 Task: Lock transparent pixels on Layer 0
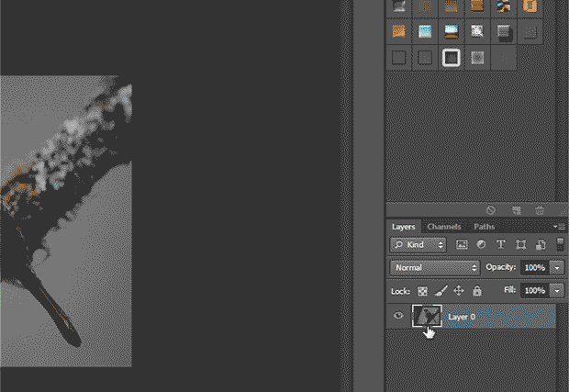[x=422, y=291]
